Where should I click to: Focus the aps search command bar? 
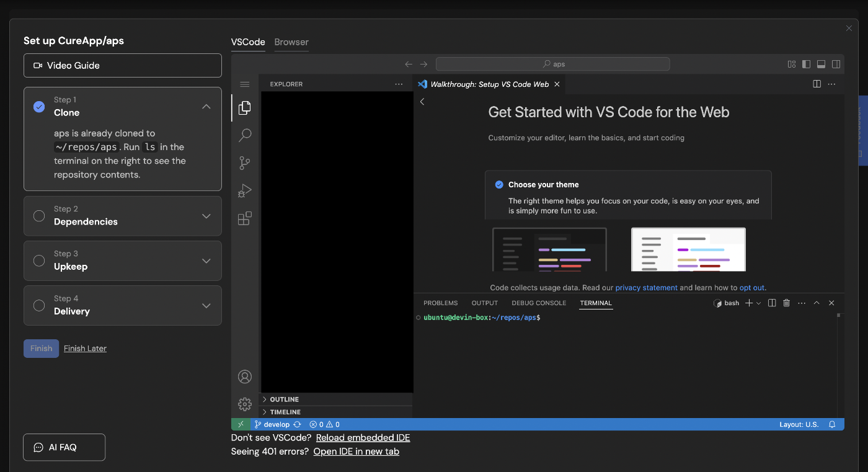click(x=552, y=64)
